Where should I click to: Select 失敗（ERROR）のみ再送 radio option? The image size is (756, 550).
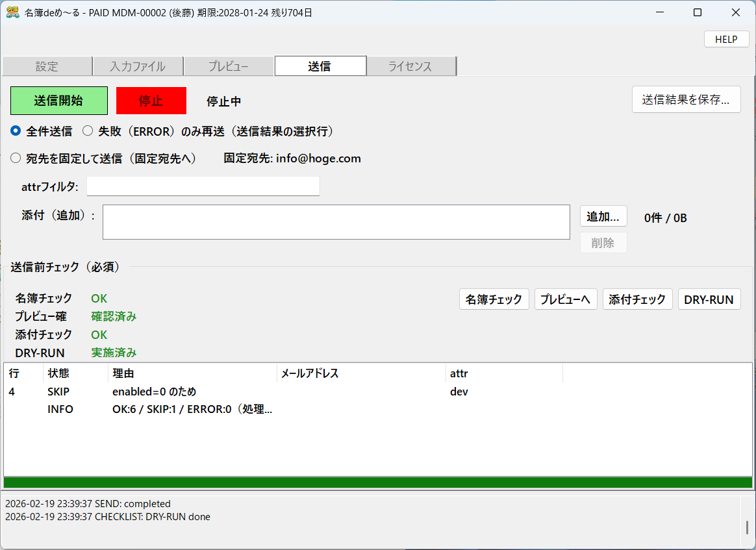coord(88,131)
